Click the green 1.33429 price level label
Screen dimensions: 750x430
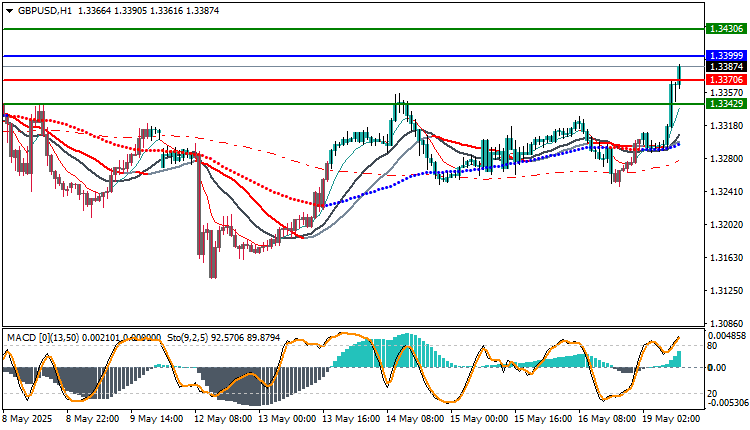(726, 104)
